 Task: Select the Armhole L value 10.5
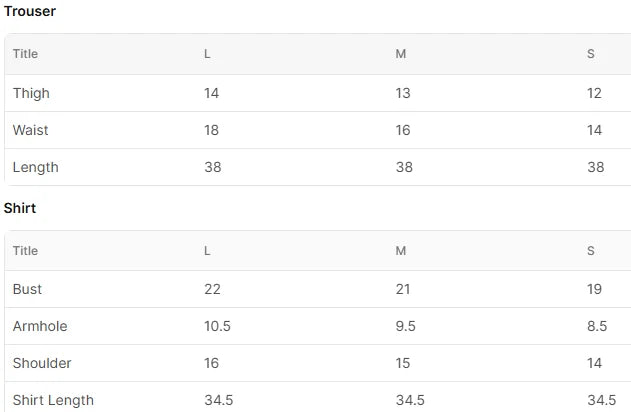tap(217, 326)
